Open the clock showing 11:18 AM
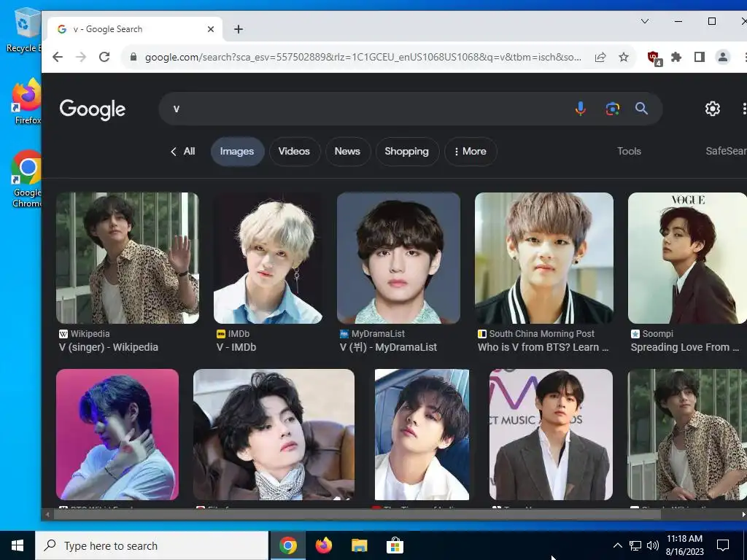The width and height of the screenshot is (747, 560). pos(684,545)
